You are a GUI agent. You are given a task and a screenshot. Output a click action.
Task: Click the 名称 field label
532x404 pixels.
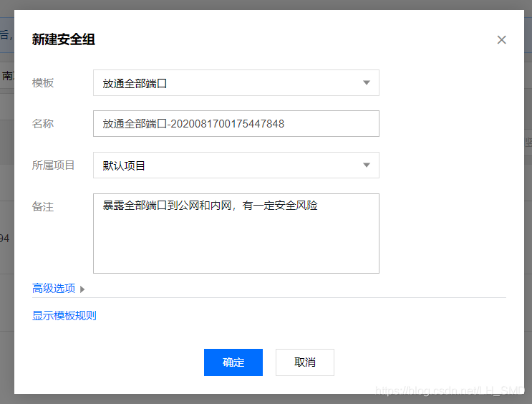click(43, 124)
